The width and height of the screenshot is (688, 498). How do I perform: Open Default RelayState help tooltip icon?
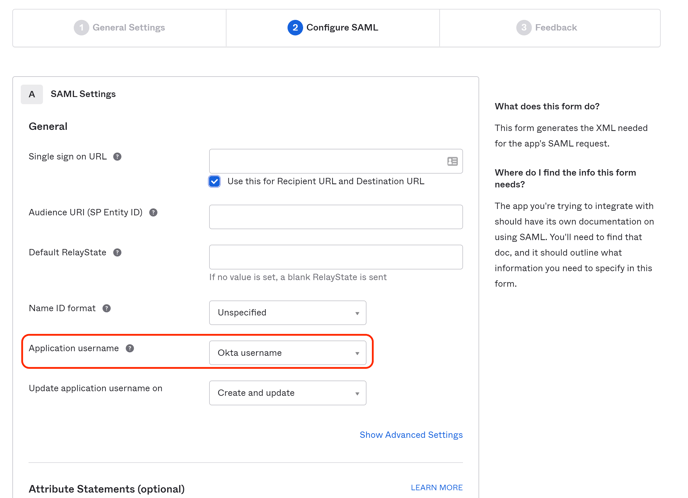(x=117, y=253)
